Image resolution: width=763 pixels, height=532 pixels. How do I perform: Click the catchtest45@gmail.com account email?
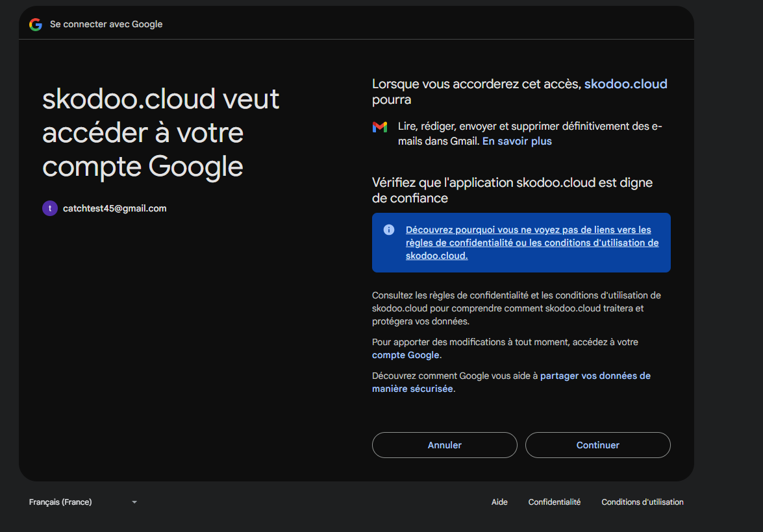[x=114, y=208]
